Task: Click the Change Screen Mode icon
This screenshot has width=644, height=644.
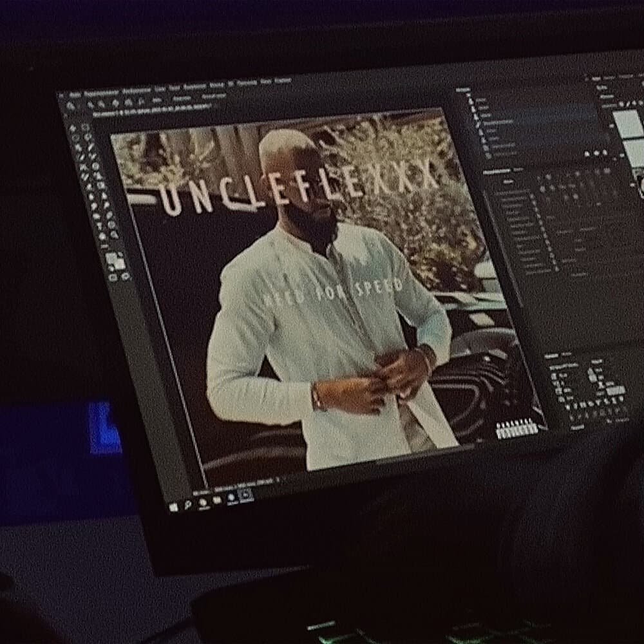Action: [125, 276]
